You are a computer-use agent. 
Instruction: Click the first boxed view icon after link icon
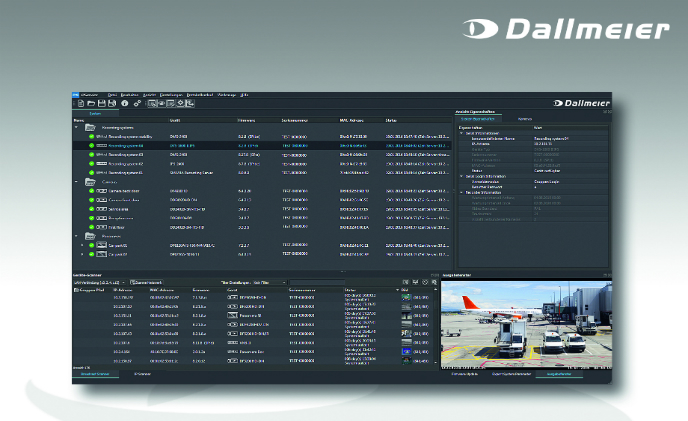(152, 104)
